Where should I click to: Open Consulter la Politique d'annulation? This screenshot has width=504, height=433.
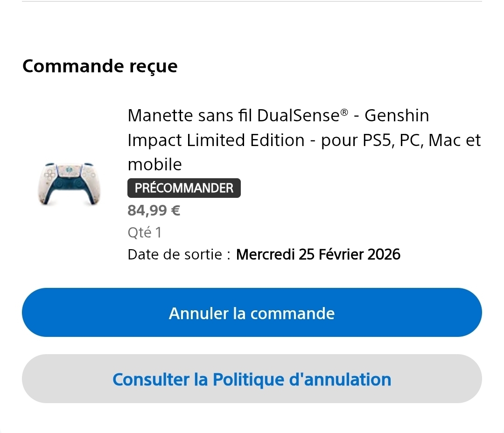[252, 379]
